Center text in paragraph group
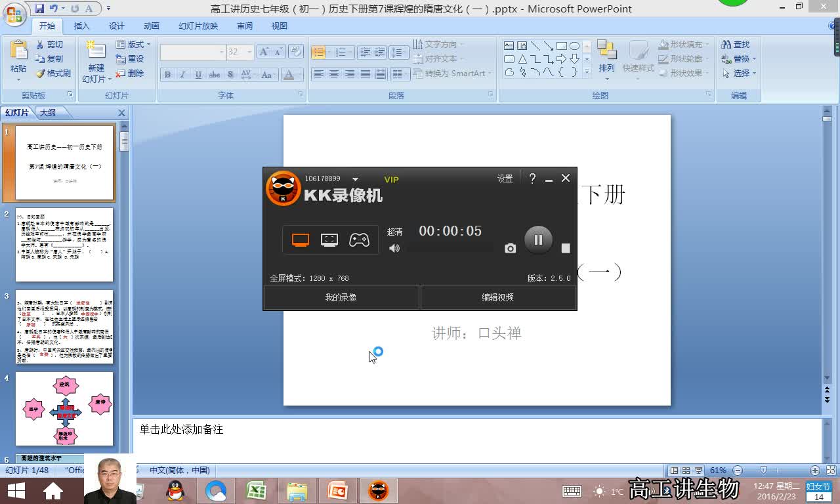 [x=334, y=73]
